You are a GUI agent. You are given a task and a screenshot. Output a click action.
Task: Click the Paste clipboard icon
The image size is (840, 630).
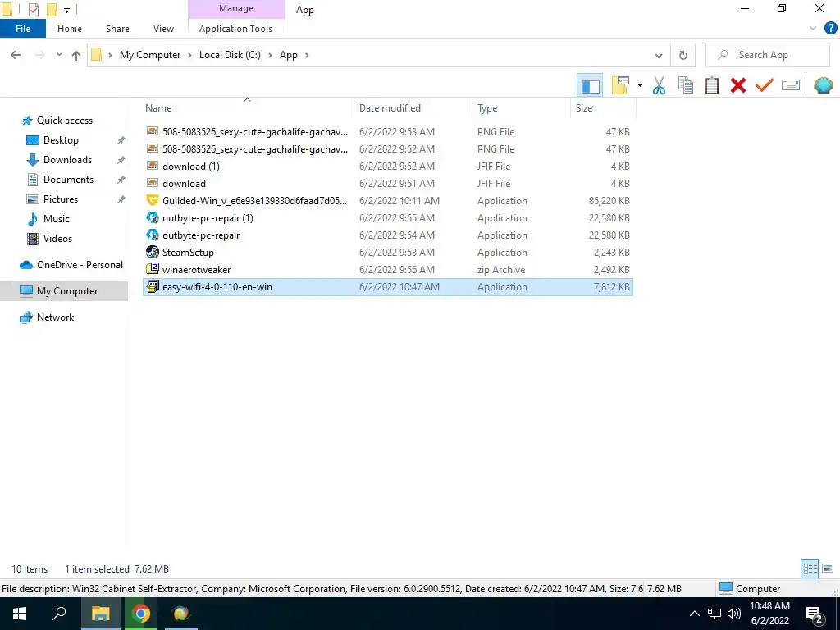711,85
